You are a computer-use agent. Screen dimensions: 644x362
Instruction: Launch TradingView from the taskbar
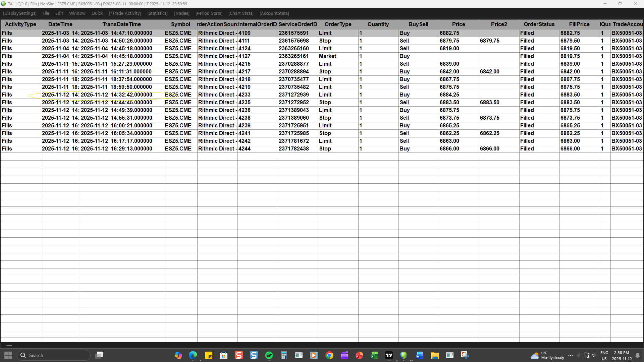(389, 355)
